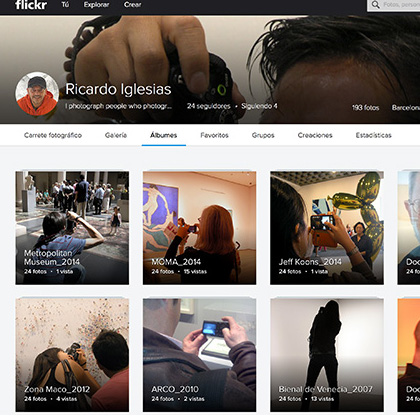Image resolution: width=420 pixels, height=420 pixels.
Task: Open the Explorar menu
Action: click(x=96, y=5)
